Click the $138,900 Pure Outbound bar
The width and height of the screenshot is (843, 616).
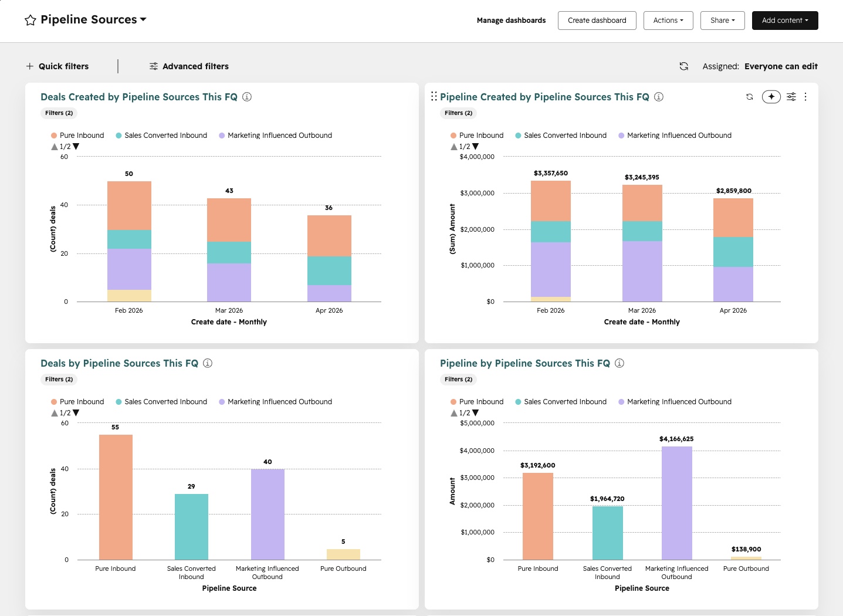pos(746,558)
